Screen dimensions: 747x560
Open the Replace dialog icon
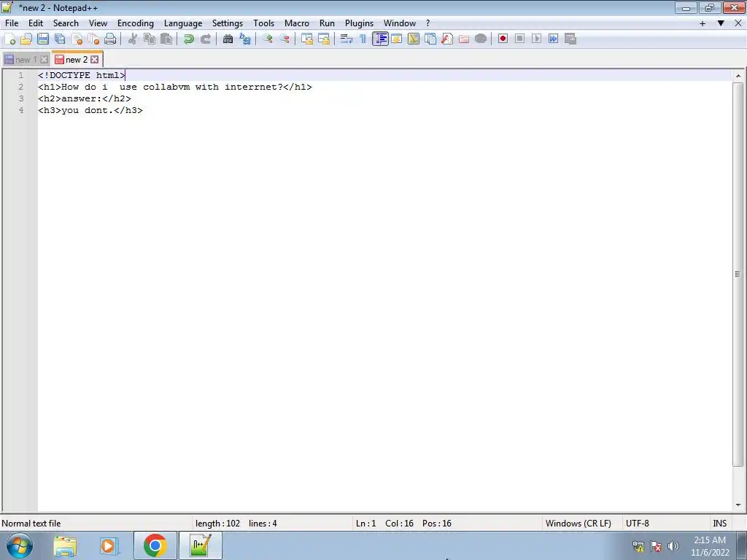pos(245,39)
